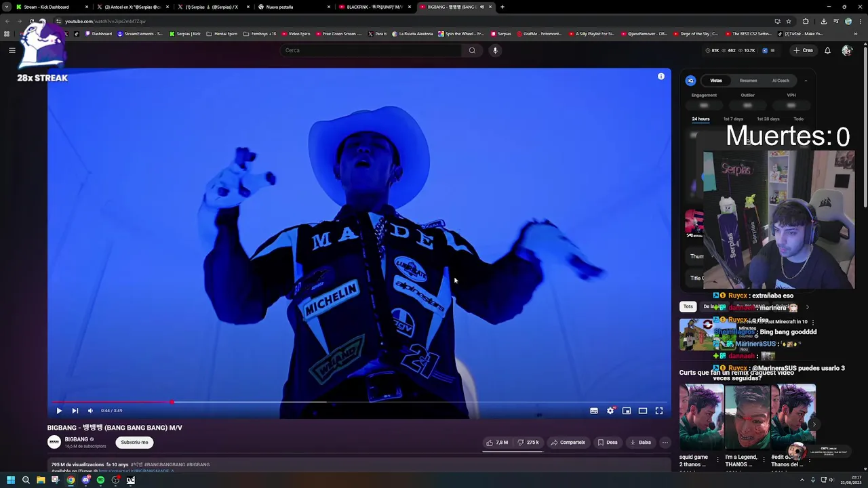Dislike the video (275 k)

click(x=528, y=443)
